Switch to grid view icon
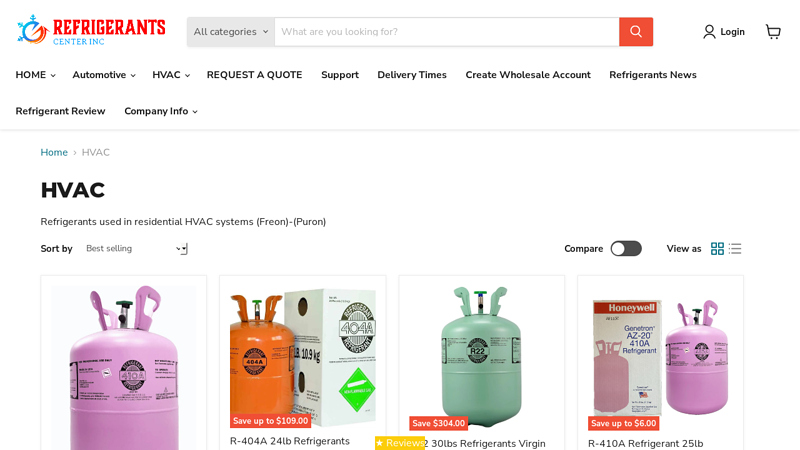This screenshot has width=800, height=450. tap(717, 248)
